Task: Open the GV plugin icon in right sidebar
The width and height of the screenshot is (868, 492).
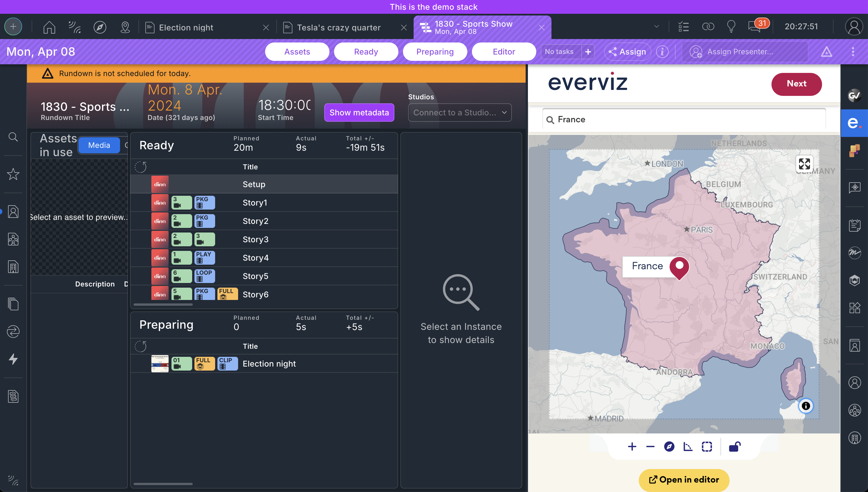Action: 854,96
